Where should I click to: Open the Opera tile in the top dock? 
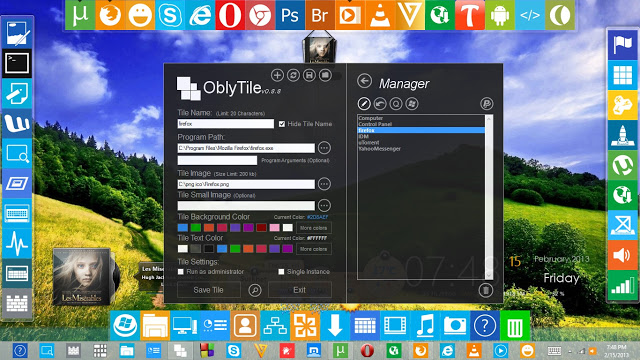tap(230, 15)
